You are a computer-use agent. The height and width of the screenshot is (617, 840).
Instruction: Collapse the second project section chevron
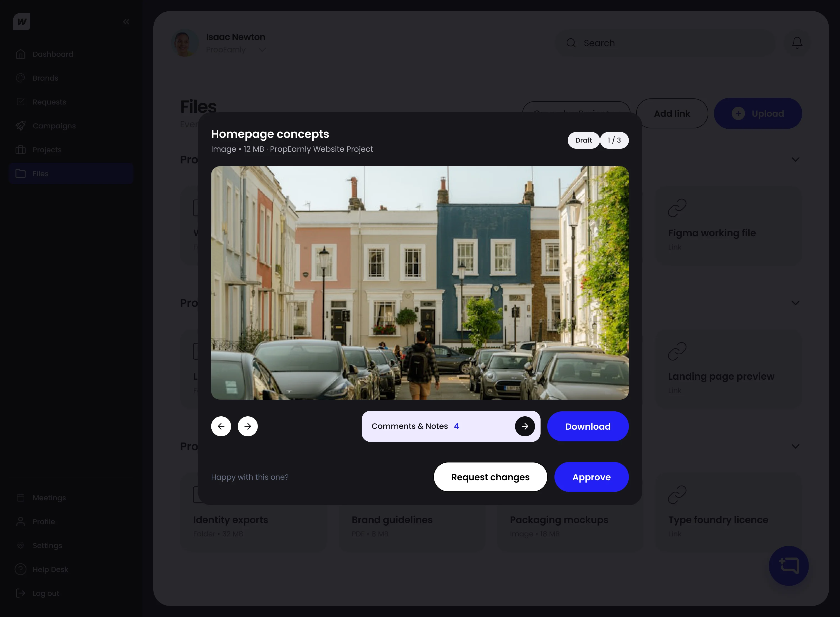coord(795,303)
